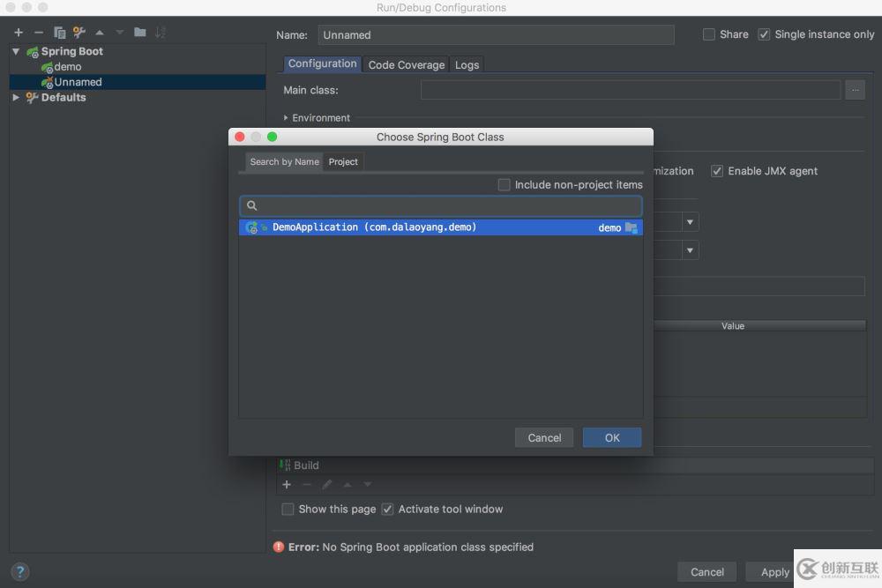Click the red error icon
The height and width of the screenshot is (588, 882).
[279, 547]
